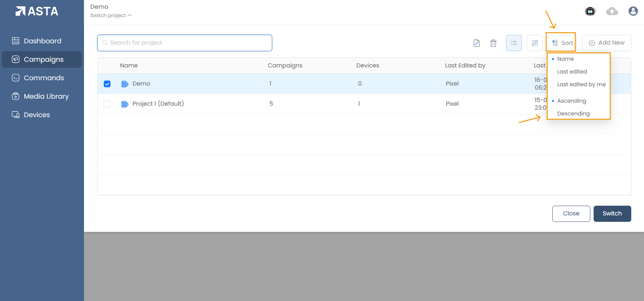The height and width of the screenshot is (301, 644).
Task: Switch to grid view layout
Action: pos(535,43)
